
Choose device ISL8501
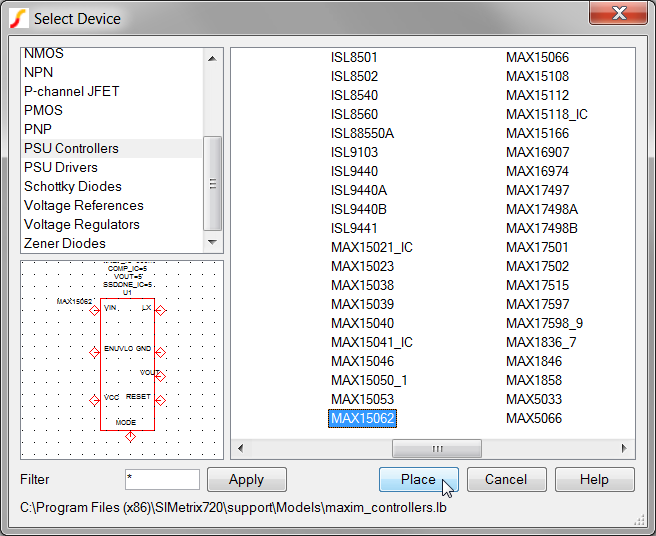click(354, 57)
